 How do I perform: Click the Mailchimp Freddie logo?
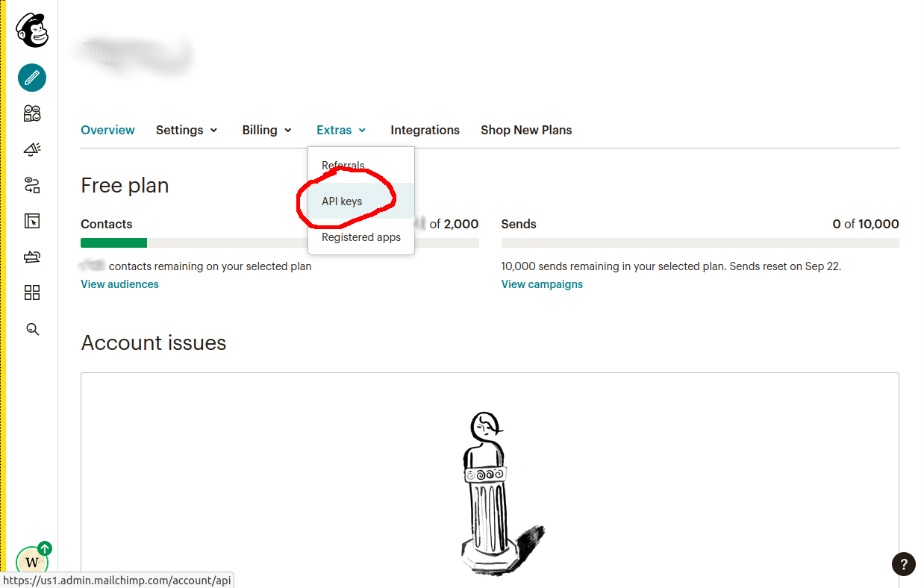click(x=32, y=30)
